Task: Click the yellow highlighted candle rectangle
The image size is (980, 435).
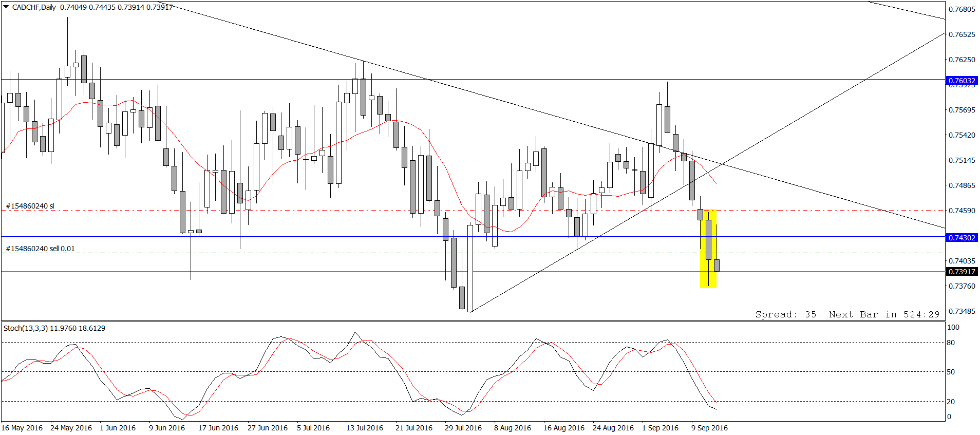Action: (x=708, y=249)
